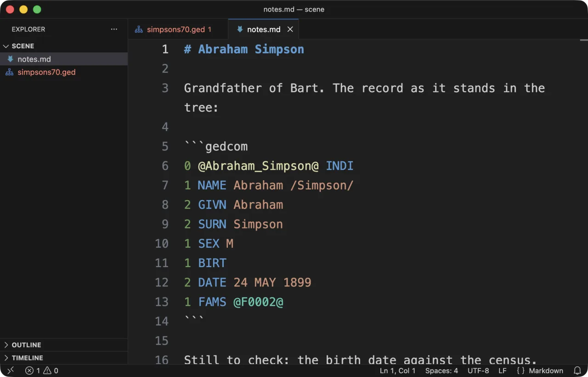This screenshot has width=588, height=377.
Task: Click line number 6 in the gutter
Action: [165, 166]
